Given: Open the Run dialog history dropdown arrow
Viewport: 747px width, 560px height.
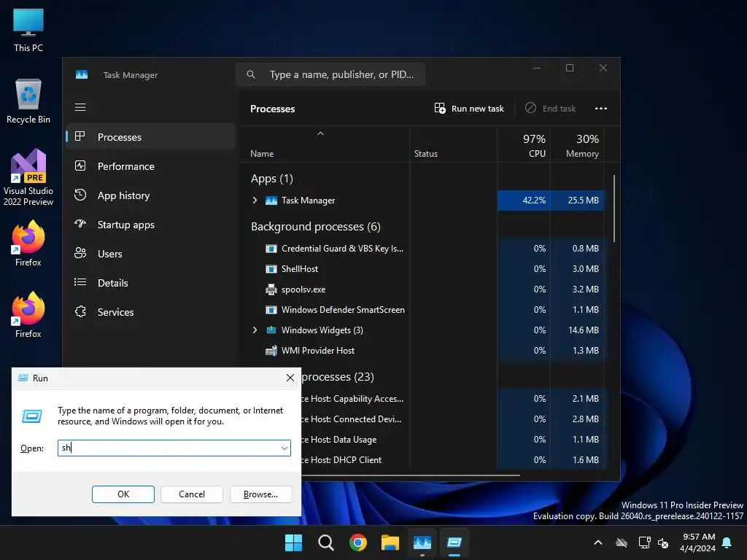Looking at the screenshot, I should pyautogui.click(x=284, y=448).
